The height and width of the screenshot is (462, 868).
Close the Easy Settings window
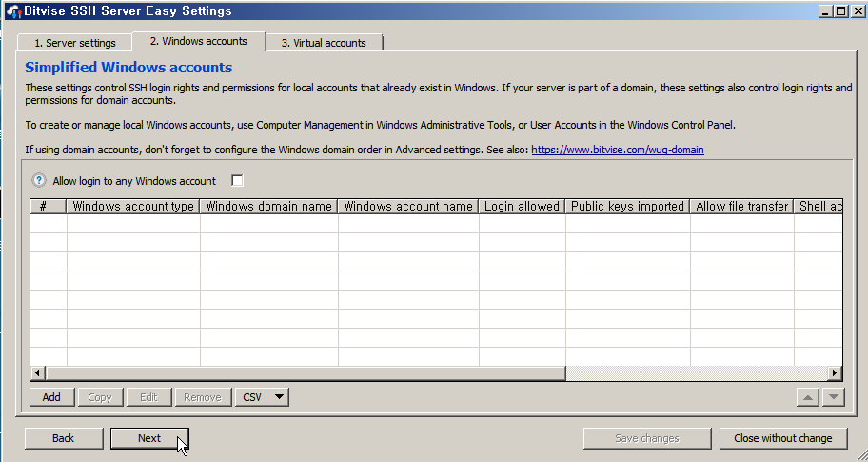coord(857,11)
